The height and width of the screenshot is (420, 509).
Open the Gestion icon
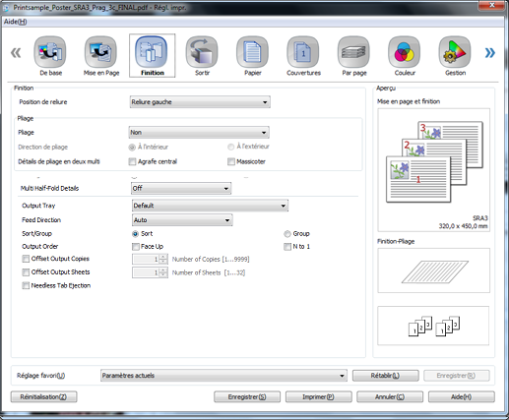pyautogui.click(x=455, y=52)
